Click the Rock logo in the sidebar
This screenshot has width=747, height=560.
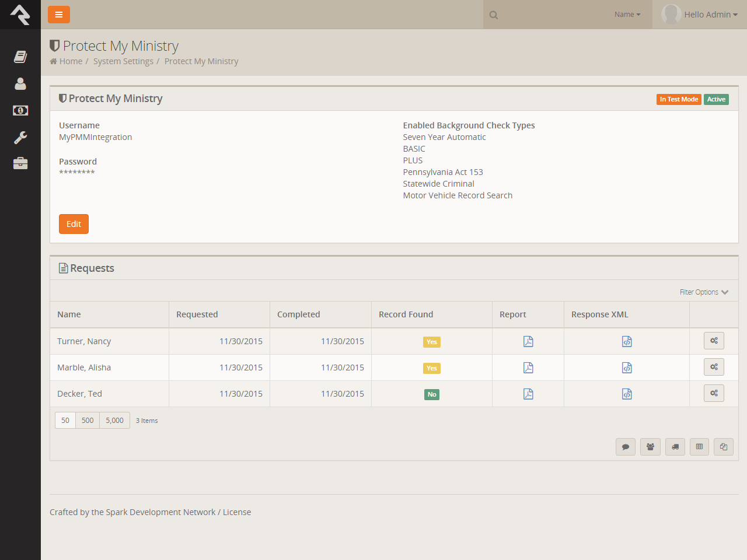(20, 15)
